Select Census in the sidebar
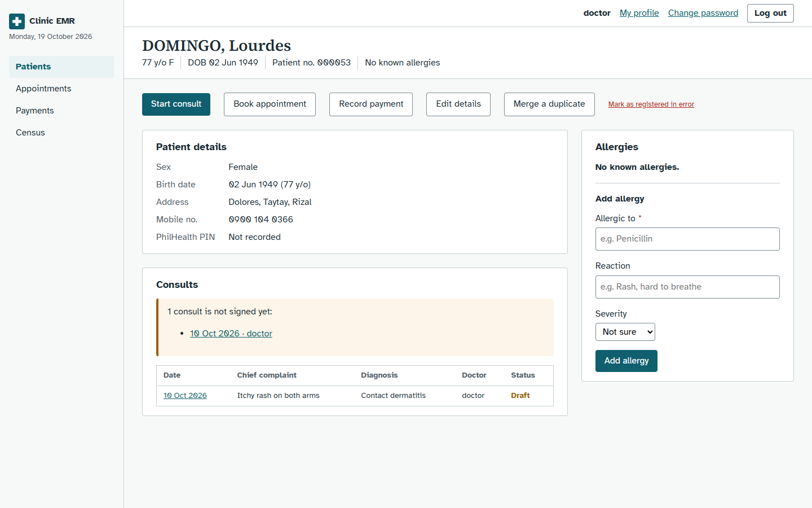Image resolution: width=812 pixels, height=508 pixels. tap(61, 133)
